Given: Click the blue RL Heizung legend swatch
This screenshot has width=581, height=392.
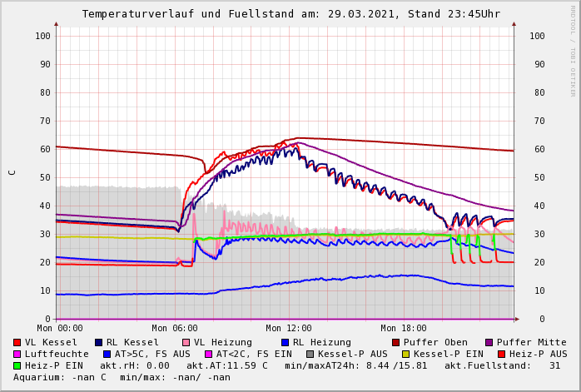Looking at the screenshot, I should (285, 342).
